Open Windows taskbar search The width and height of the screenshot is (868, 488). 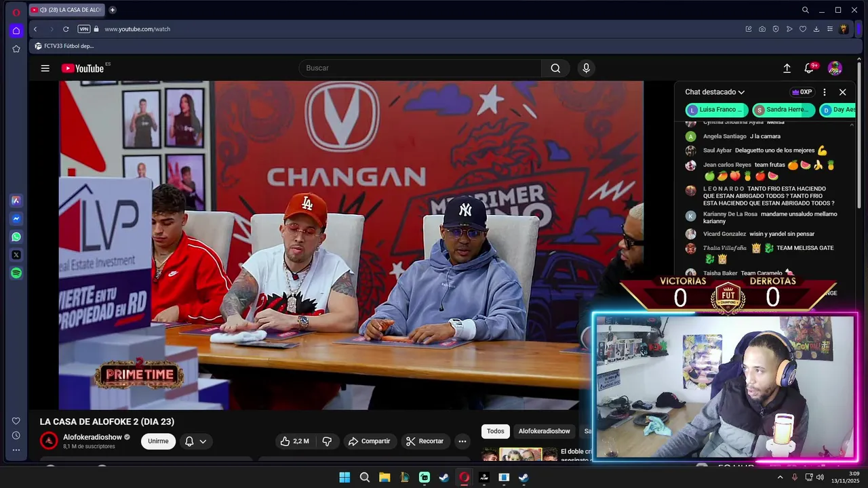coord(365,477)
